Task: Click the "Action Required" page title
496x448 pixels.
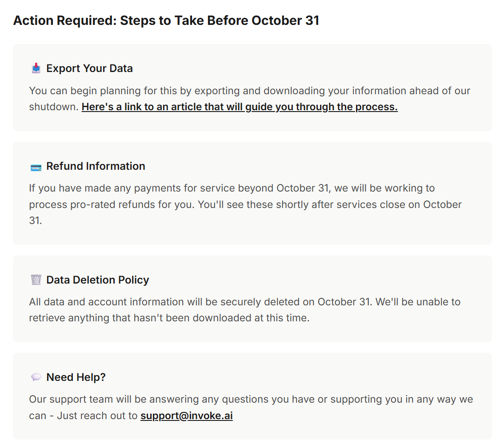Action: [x=166, y=20]
